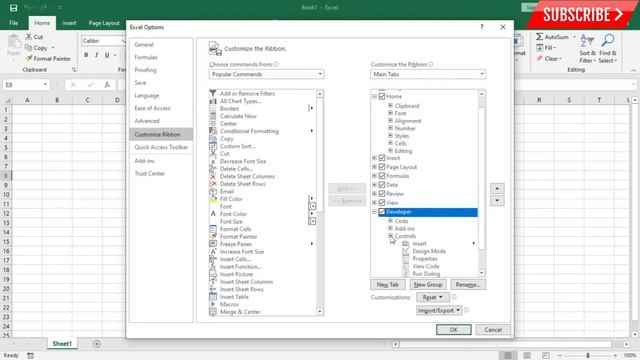Image resolution: width=640 pixels, height=360 pixels.
Task: Click Cancel in Excel Options dialog
Action: pos(493,329)
